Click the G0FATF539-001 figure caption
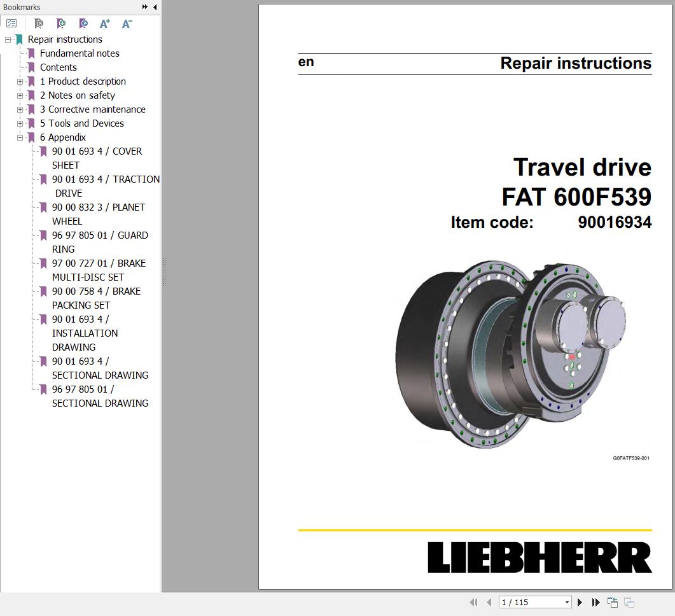 631,458
